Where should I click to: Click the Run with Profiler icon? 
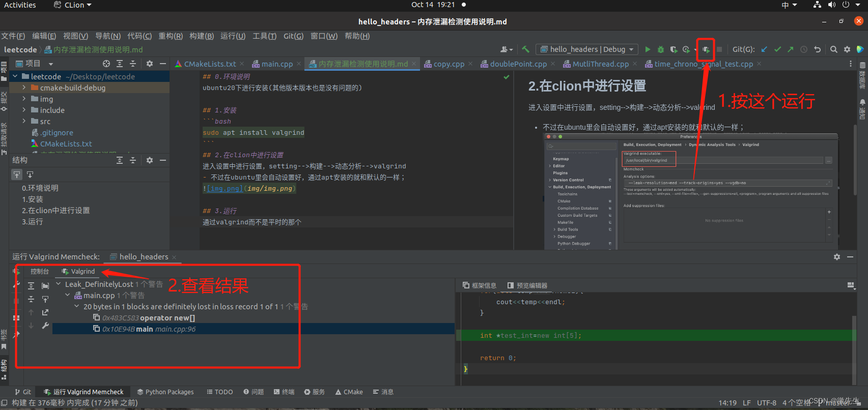coord(686,49)
